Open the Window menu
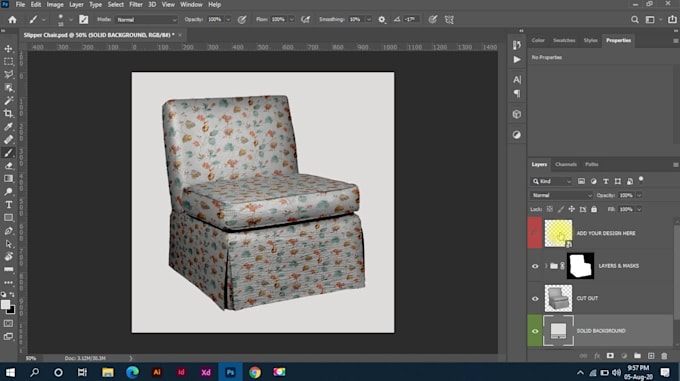The width and height of the screenshot is (680, 381). pyautogui.click(x=191, y=4)
